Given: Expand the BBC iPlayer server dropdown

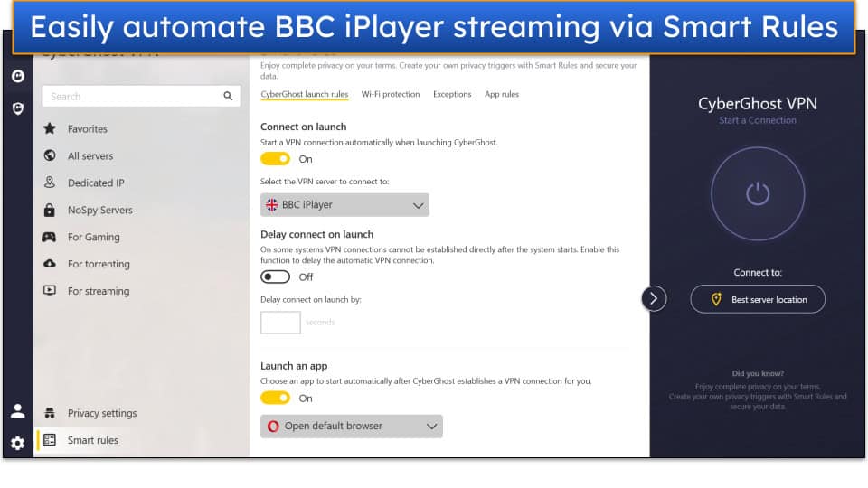Looking at the screenshot, I should (344, 205).
